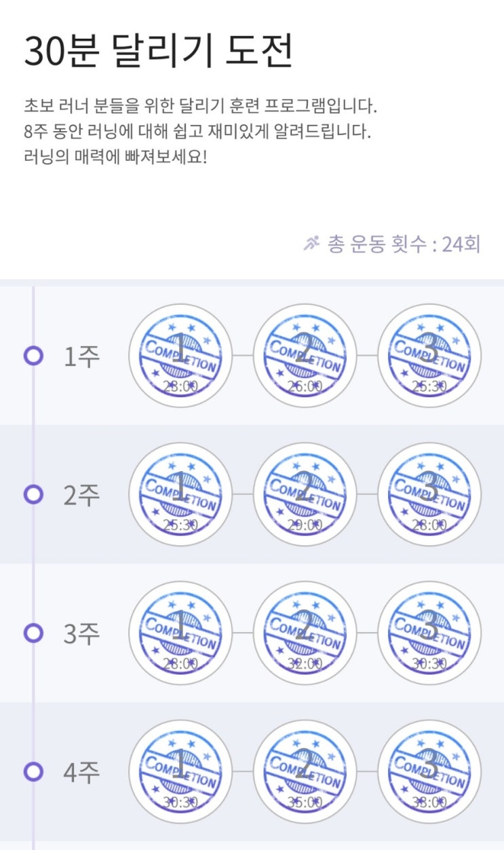Screen dimensions: 504x850
Task: Open week 1 session 3 completion stamp
Action: tap(429, 356)
